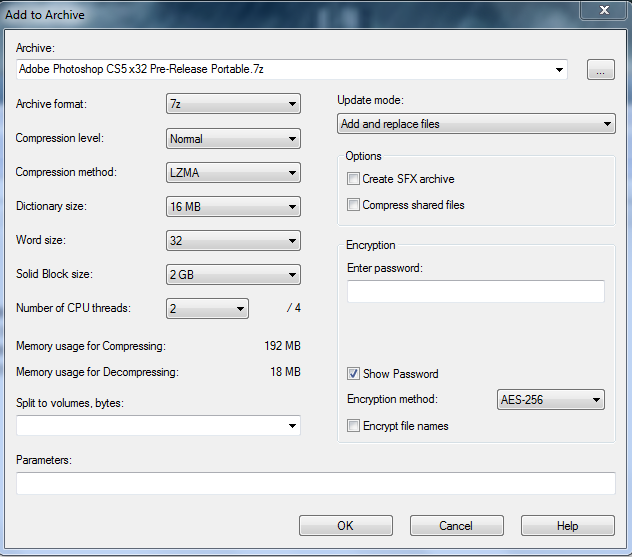The height and width of the screenshot is (557, 632).
Task: Expand the Update mode dropdown
Action: 476,124
